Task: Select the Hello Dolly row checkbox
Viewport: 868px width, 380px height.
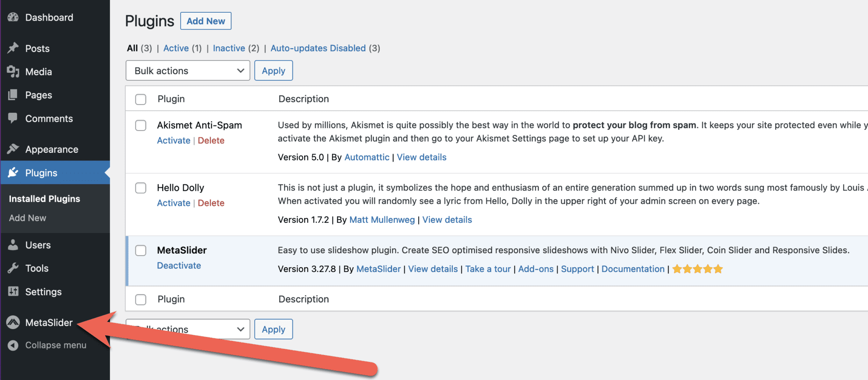Action: (141, 188)
